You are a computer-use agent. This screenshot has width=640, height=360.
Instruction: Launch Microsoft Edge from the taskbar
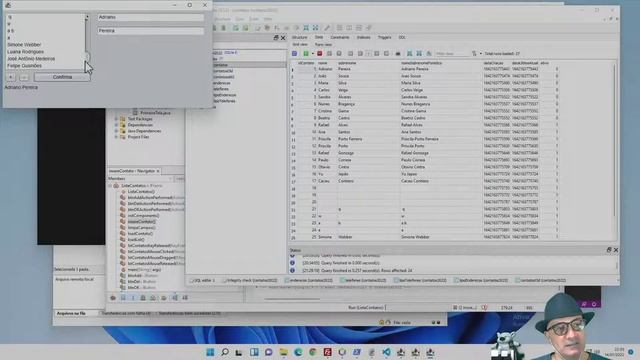point(298,352)
